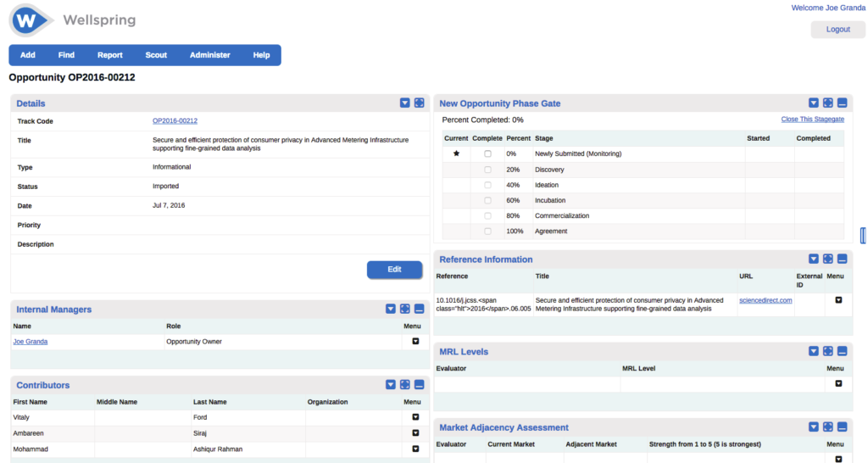
Task: Check Complete for Newly Submitted stage
Action: pyautogui.click(x=487, y=154)
